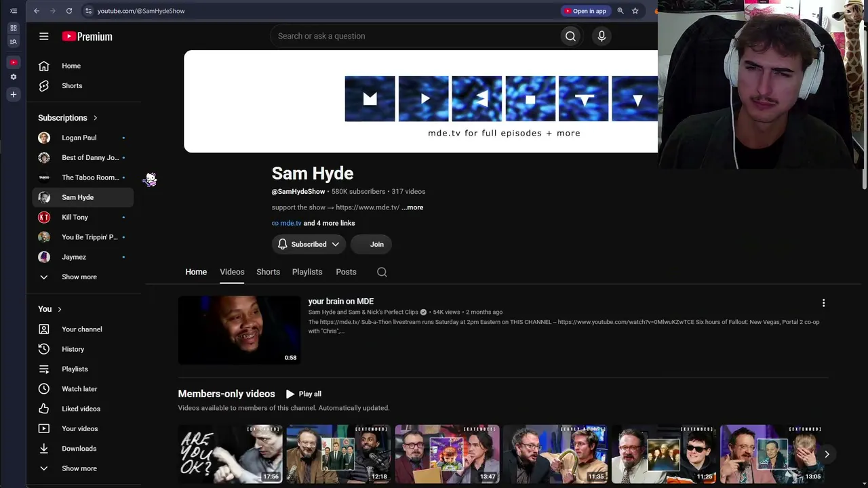The image size is (868, 488).
Task: Open the browser tab search icon
Action: (x=13, y=42)
